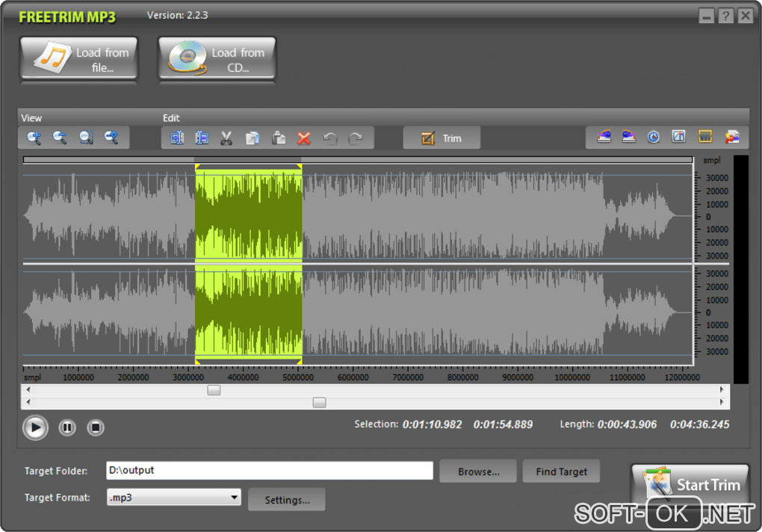The width and height of the screenshot is (762, 532).
Task: Click the blue framed icon in right toolbar
Action: pos(679,137)
